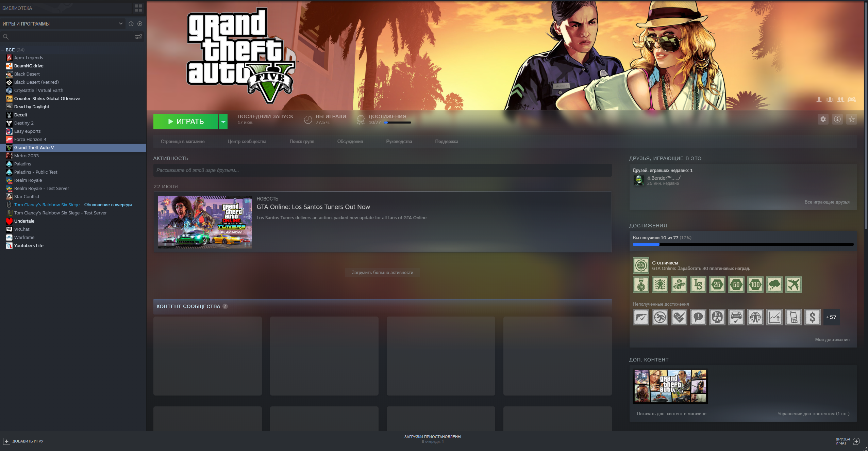Click the main page vertical scrollbar
The image size is (868, 451).
(866, 116)
